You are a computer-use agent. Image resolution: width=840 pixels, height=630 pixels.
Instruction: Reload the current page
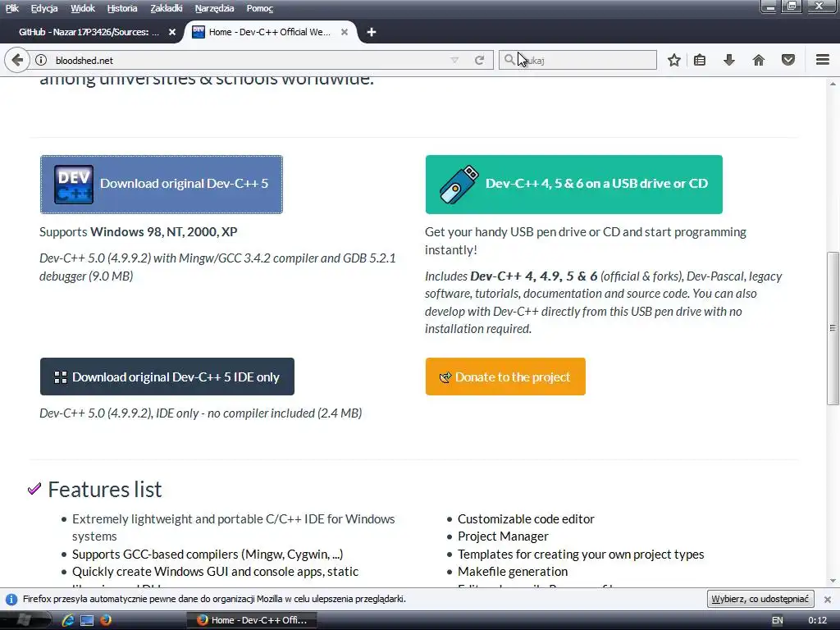click(x=479, y=60)
